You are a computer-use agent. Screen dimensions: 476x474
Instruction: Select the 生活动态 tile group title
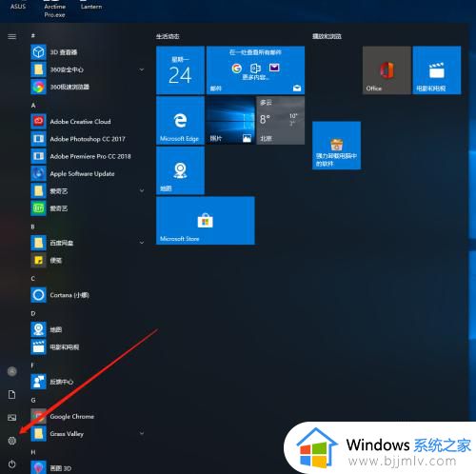(x=168, y=36)
